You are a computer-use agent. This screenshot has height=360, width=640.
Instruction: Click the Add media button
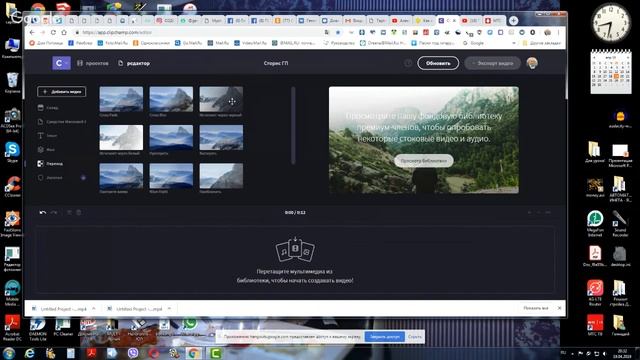[x=62, y=92]
